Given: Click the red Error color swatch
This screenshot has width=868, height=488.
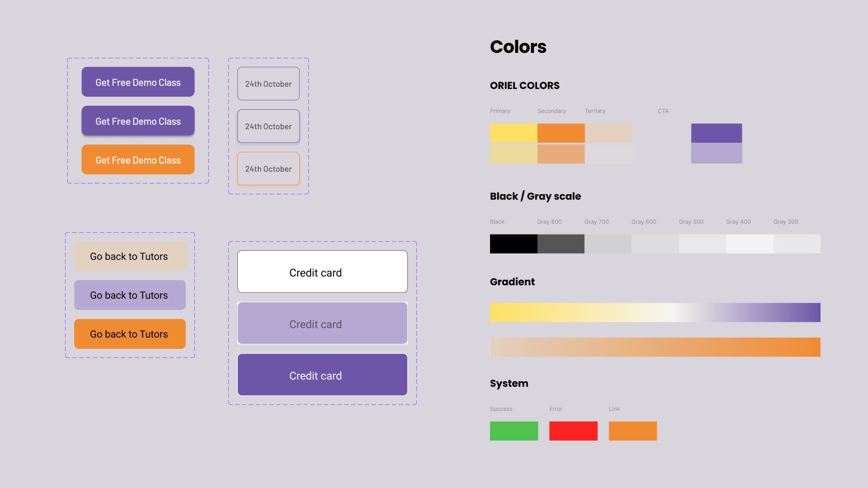Looking at the screenshot, I should coord(573,431).
